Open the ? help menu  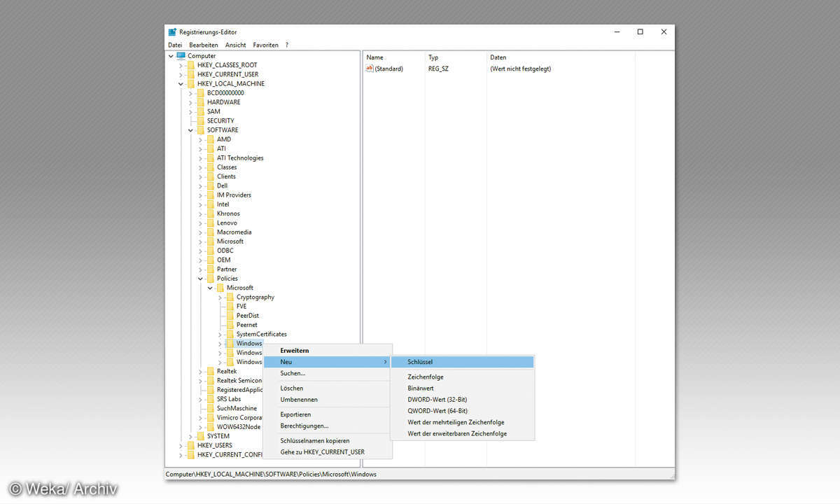286,45
